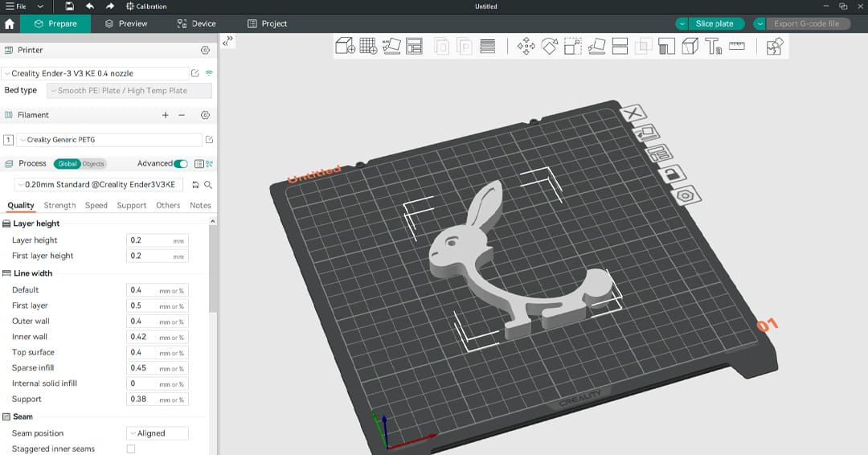Click the Add model cube icon

(x=345, y=47)
